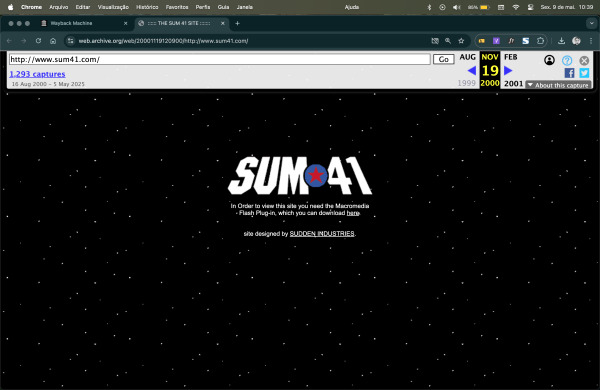Open the Perfis menu
The image size is (600, 390).
point(203,7)
